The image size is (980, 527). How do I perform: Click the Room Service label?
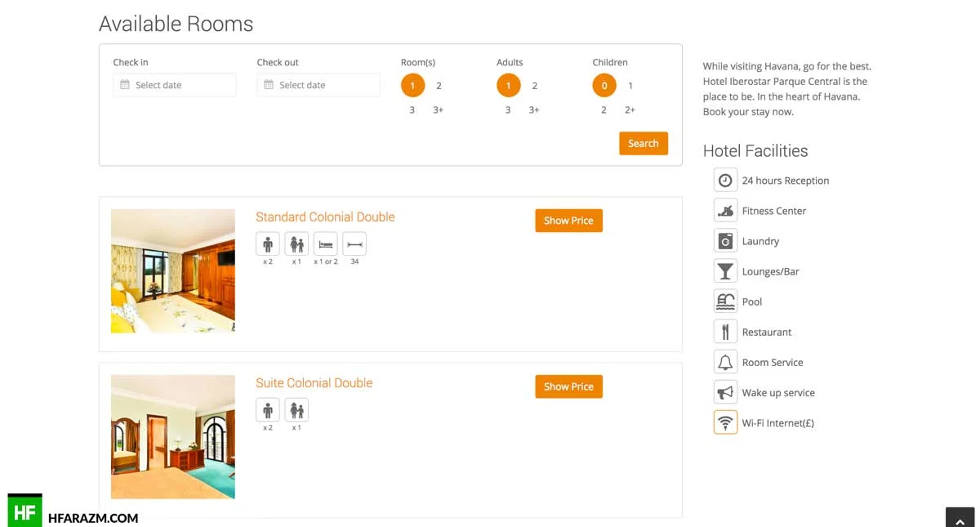(x=773, y=362)
